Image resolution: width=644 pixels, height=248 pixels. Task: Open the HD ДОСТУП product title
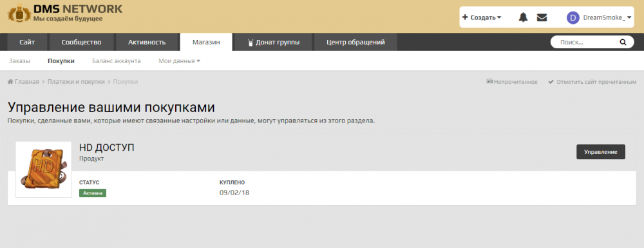[x=107, y=148]
